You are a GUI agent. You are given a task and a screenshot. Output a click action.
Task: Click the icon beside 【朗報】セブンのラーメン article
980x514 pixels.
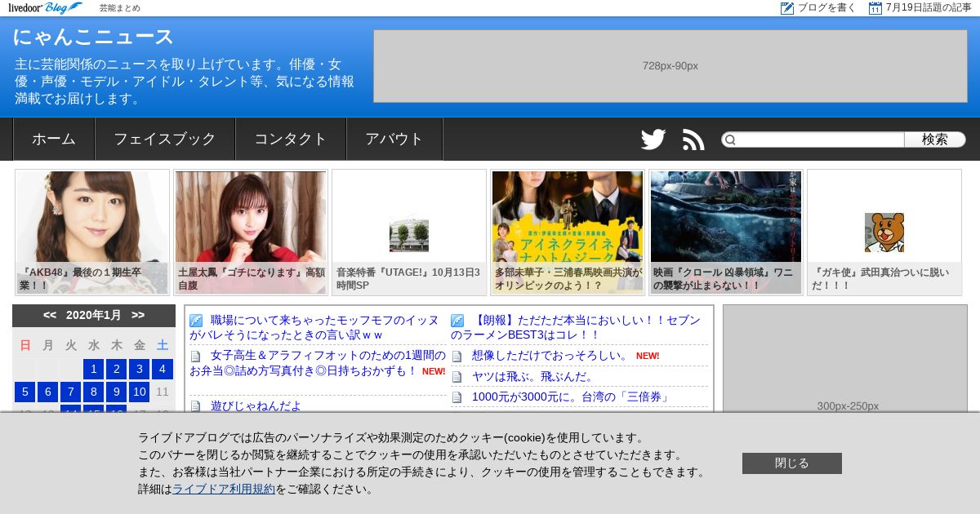(457, 321)
